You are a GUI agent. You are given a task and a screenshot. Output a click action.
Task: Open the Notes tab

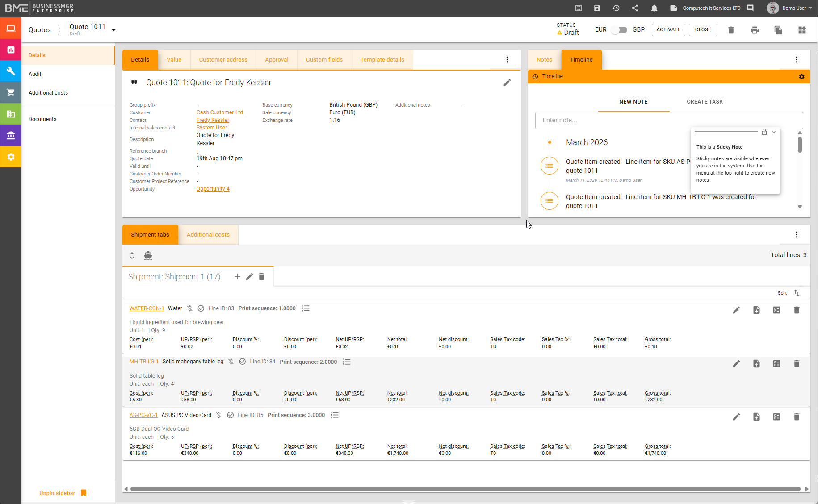[x=544, y=60]
